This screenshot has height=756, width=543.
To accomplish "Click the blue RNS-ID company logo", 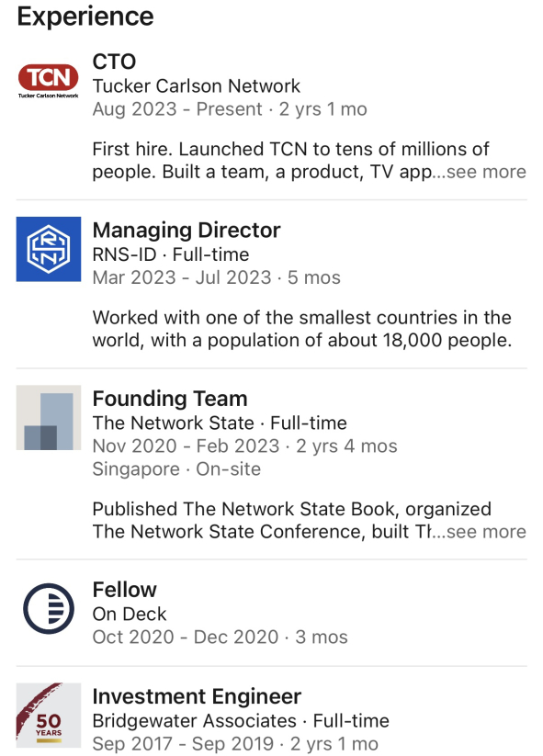I will 49,249.
